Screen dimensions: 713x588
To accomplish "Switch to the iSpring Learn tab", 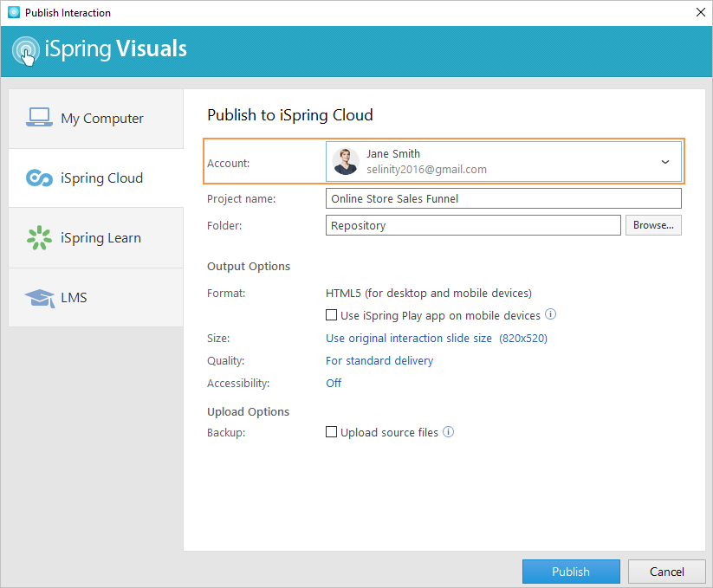I will tap(96, 237).
